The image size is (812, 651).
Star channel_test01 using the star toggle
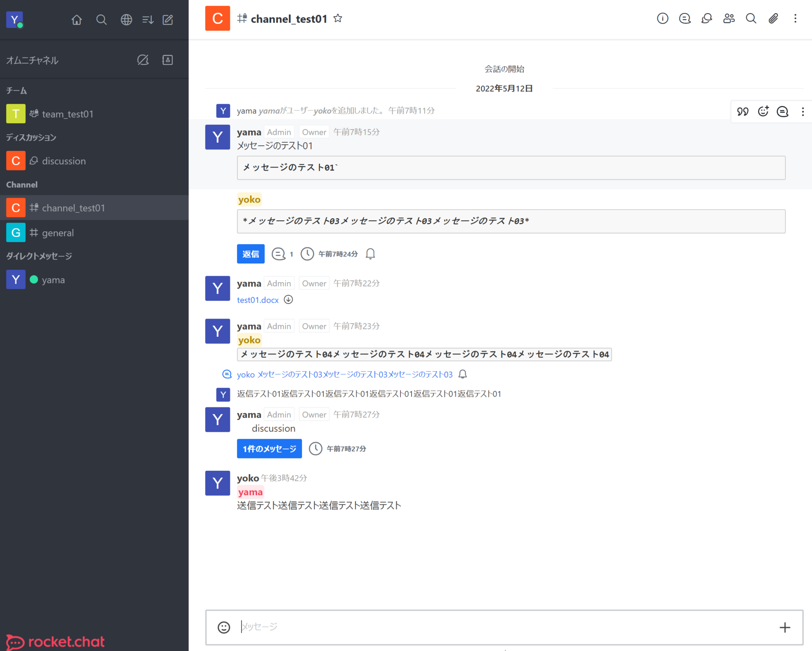point(338,18)
